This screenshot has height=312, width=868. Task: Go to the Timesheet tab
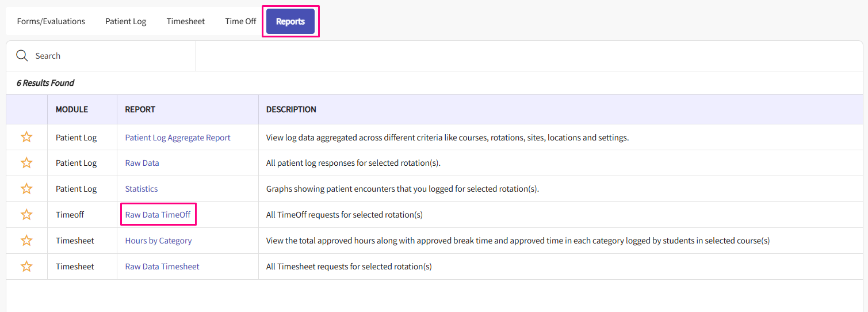[x=186, y=21]
